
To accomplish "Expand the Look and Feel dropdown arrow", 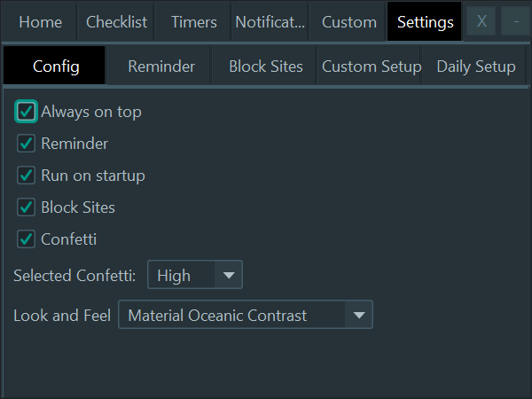I will pos(358,315).
